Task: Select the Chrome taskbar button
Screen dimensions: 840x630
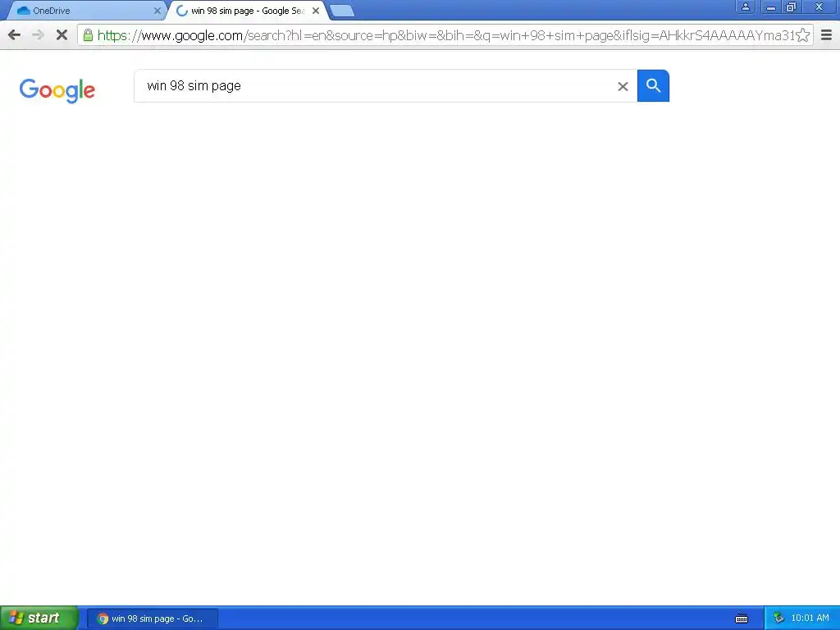Action: tap(152, 619)
